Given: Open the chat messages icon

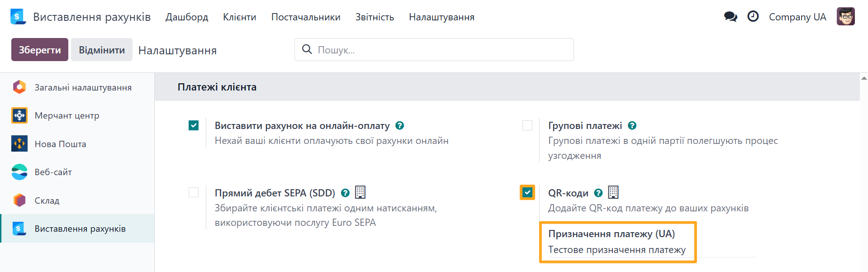Looking at the screenshot, I should coord(730,17).
